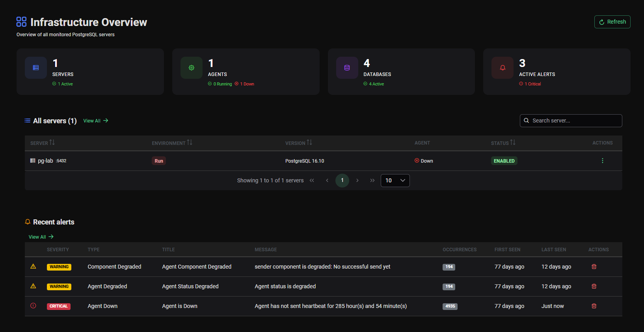Sort table by Environment column
Viewport: 644px width, 332px height.
click(x=172, y=143)
